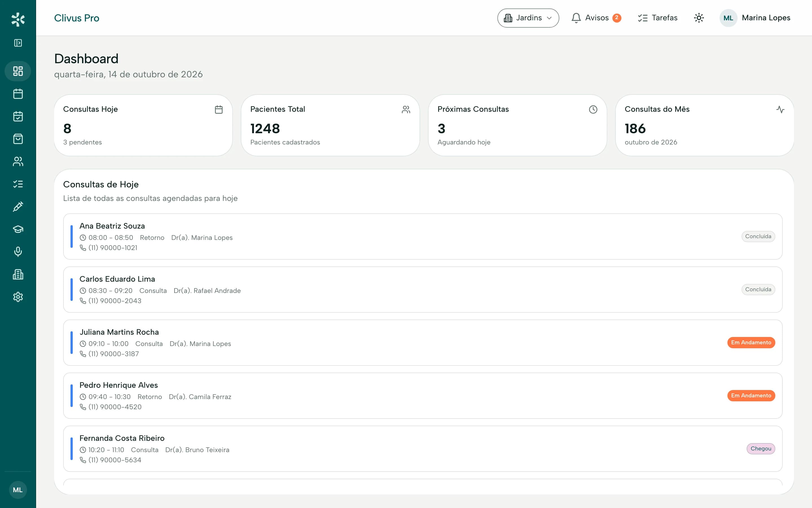Image resolution: width=812 pixels, height=508 pixels.
Task: Open the settings gear icon in sidebar
Action: click(18, 297)
